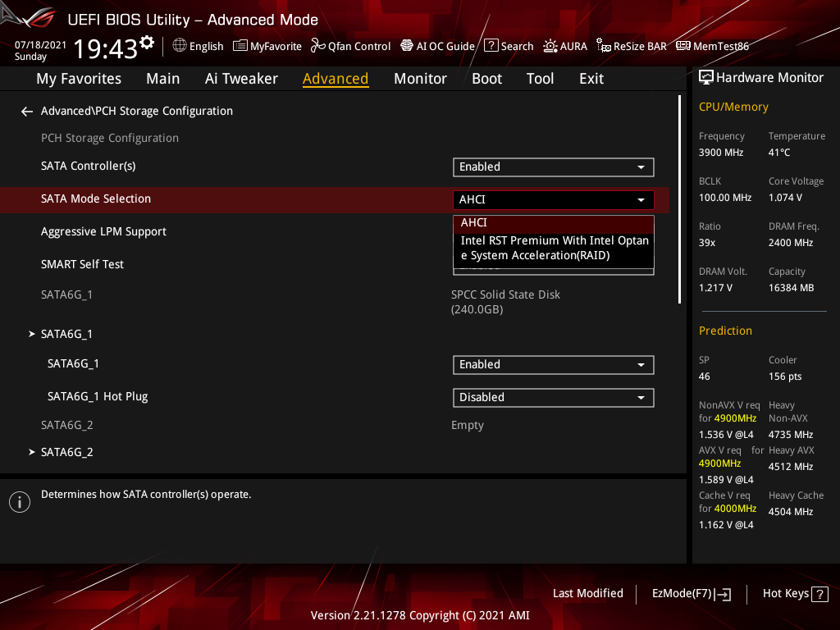Open the Qfan Control utility
The width and height of the screenshot is (840, 630).
pyautogui.click(x=350, y=46)
